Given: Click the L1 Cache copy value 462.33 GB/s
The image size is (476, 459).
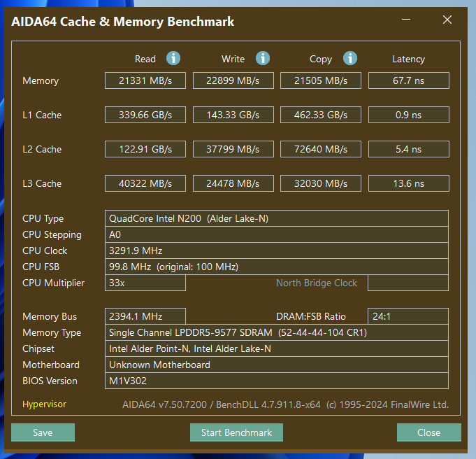Looking at the screenshot, I should click(321, 115).
